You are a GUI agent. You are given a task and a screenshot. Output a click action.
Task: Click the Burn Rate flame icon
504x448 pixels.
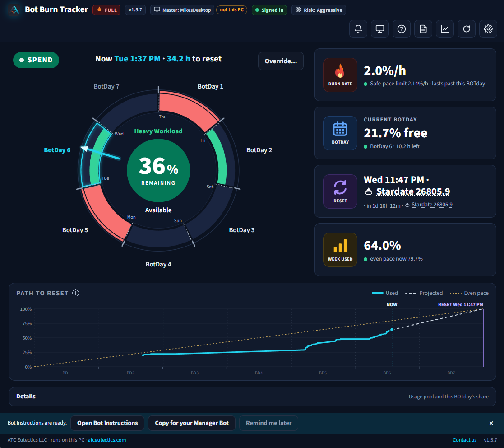[340, 75]
